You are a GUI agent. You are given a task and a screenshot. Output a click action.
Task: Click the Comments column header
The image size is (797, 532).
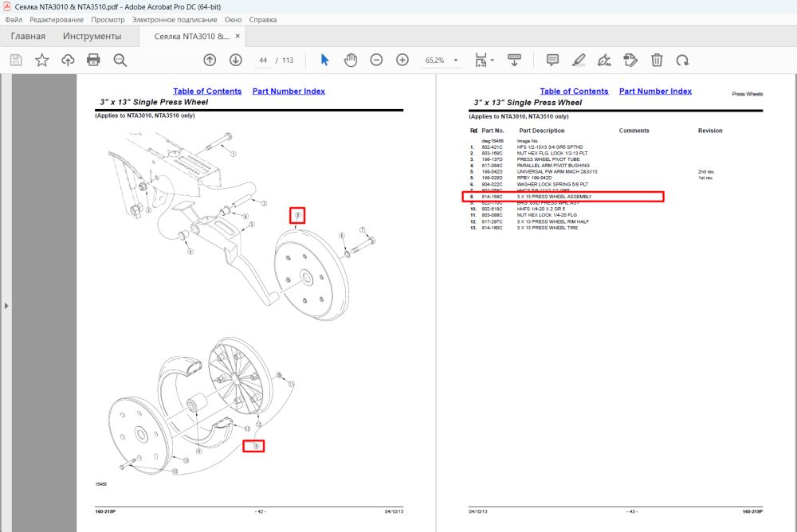pos(634,131)
